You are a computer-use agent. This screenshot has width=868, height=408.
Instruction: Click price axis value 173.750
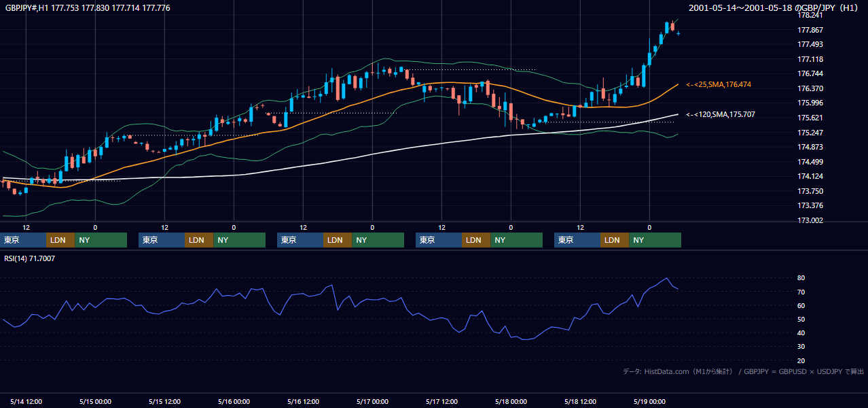(810, 191)
